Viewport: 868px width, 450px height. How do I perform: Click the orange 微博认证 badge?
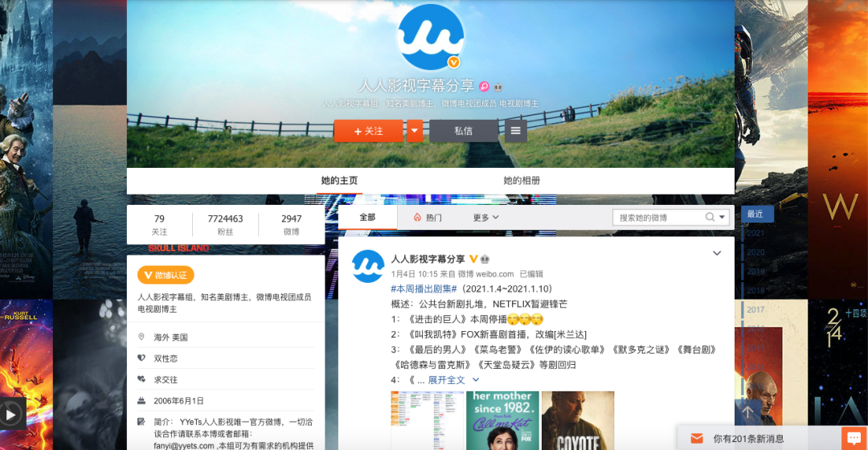click(166, 275)
